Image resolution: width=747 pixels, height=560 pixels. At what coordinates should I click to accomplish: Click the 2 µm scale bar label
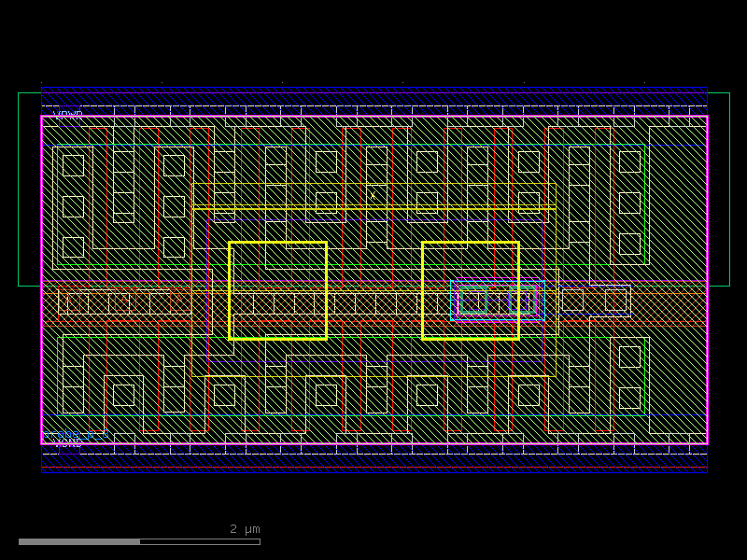point(245,529)
